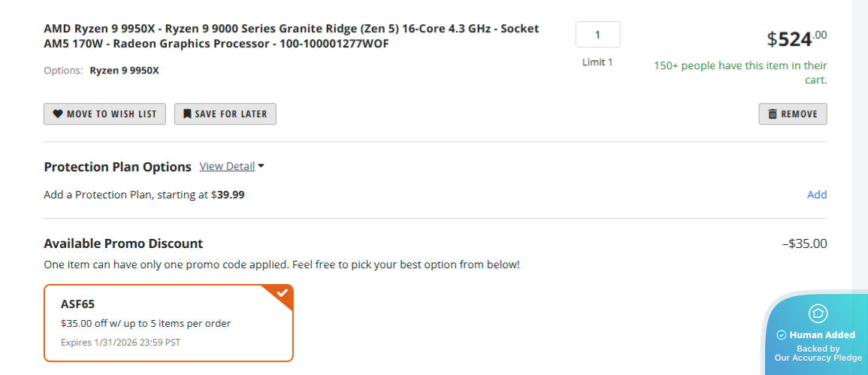Screen dimensions: 868x375
Task: Open the View Detail link
Action: tap(227, 166)
